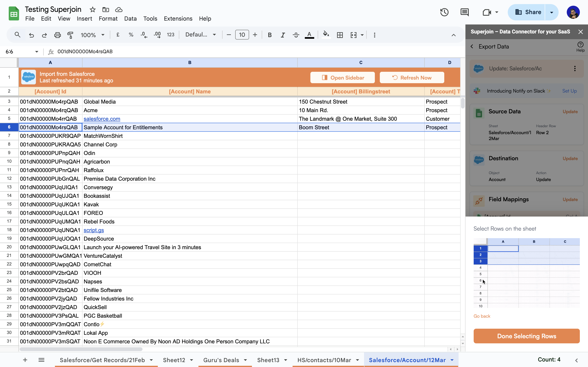This screenshot has height=367, width=588.
Task: Open the Extensions menu
Action: (x=178, y=19)
